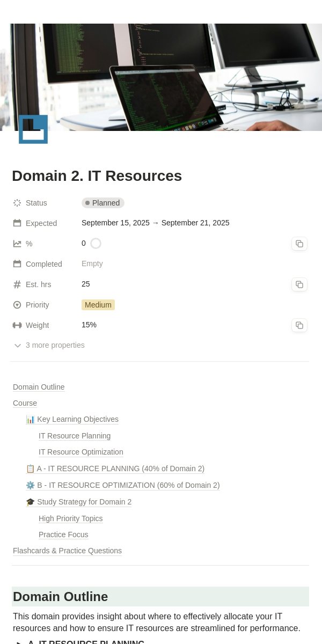The width and height of the screenshot is (322, 644).
Task: Open the Planned status selector
Action: [x=103, y=203]
